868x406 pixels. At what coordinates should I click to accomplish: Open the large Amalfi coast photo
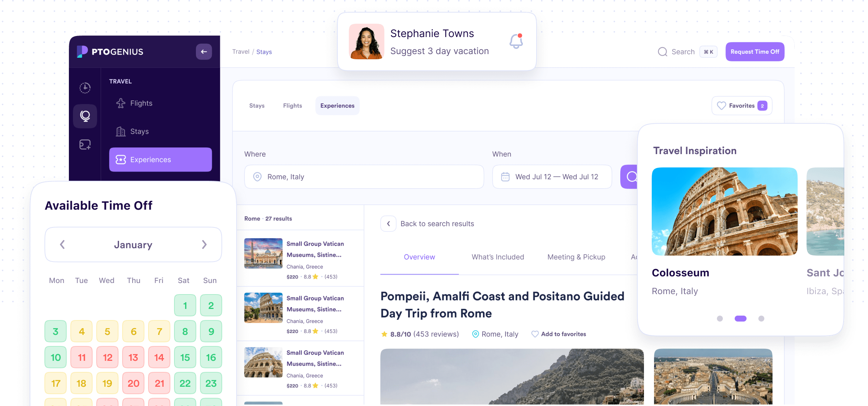click(512, 376)
